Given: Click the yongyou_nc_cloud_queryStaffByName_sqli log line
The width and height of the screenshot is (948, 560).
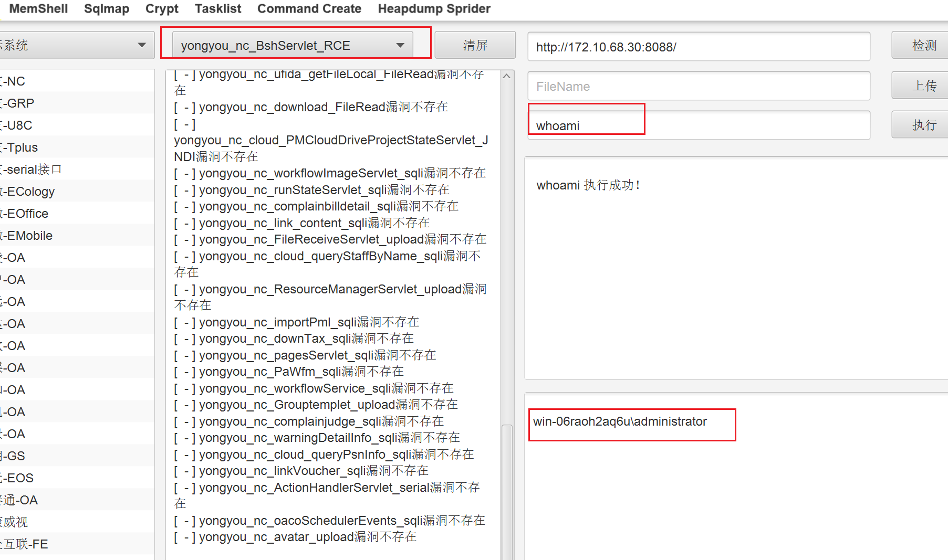Looking at the screenshot, I should [327, 264].
